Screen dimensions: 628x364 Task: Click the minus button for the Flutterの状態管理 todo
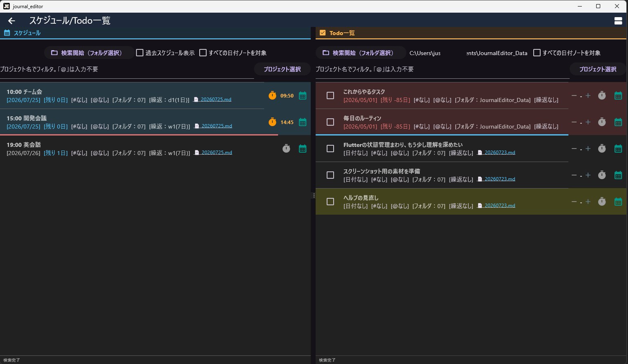[574, 149]
